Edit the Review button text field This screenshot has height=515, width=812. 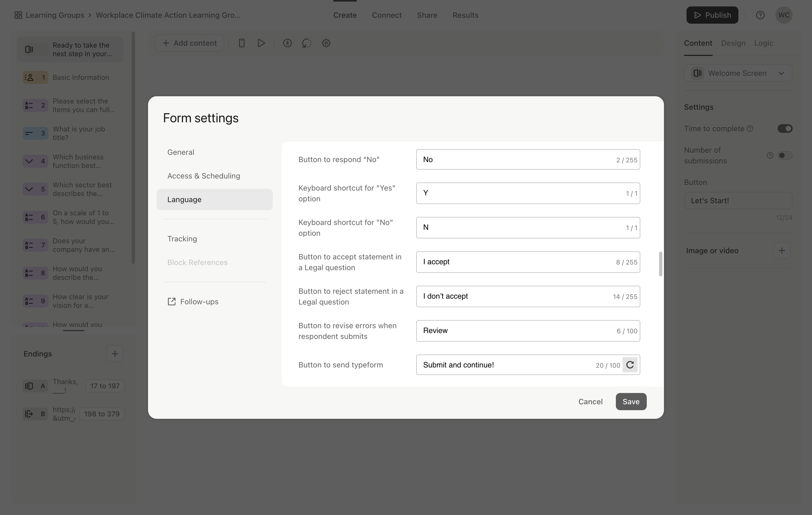tap(528, 331)
